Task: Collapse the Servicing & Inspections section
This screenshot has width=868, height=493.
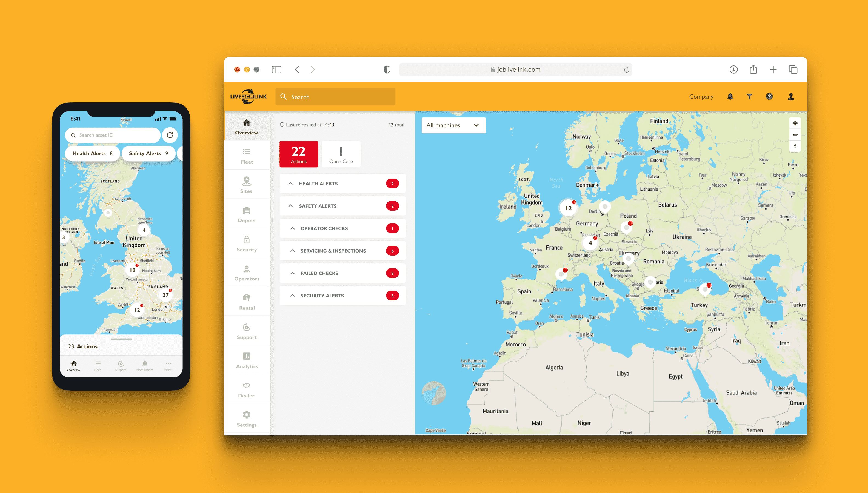Action: pyautogui.click(x=292, y=251)
